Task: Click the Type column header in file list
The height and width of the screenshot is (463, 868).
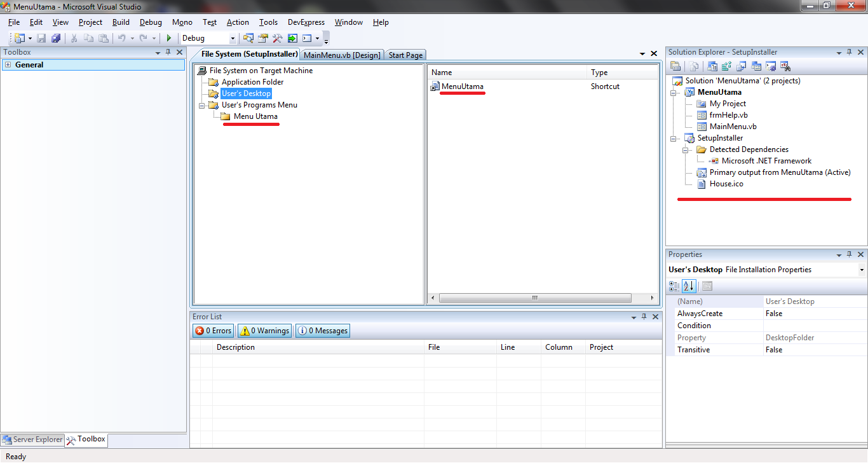Action: [622, 73]
